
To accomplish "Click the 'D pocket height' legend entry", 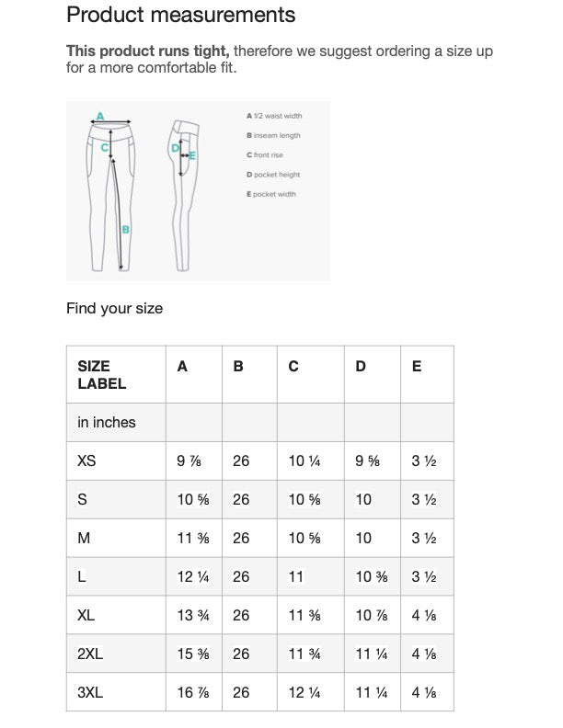I will (x=273, y=175).
